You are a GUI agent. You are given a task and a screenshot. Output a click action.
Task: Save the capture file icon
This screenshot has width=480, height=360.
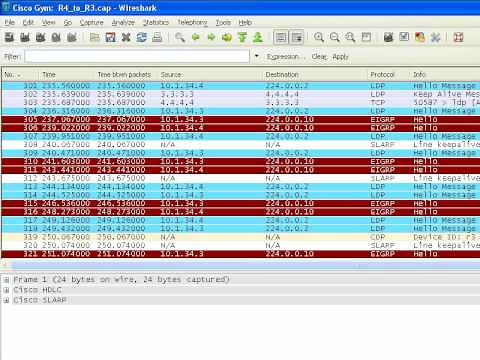pos(110,37)
